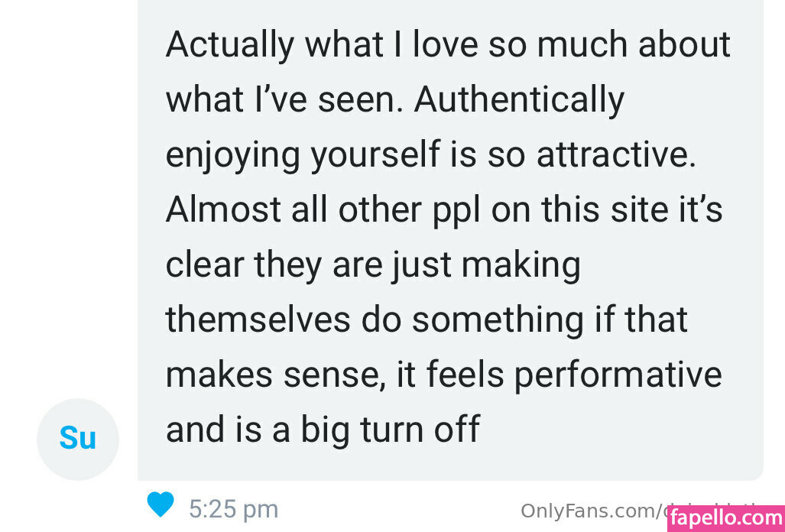The width and height of the screenshot is (785, 532).
Task: Click the pink fapello.com watermark badge
Action: click(x=725, y=518)
